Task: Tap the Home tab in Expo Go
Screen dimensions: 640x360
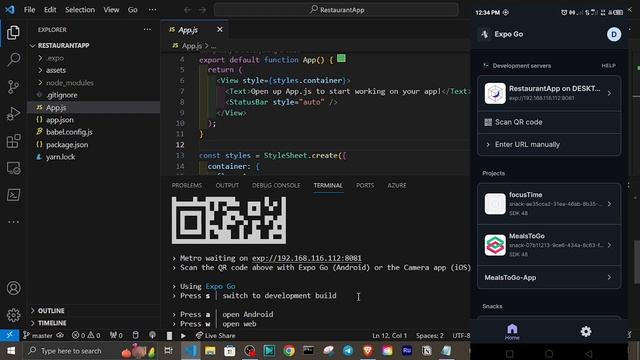Action: click(512, 331)
